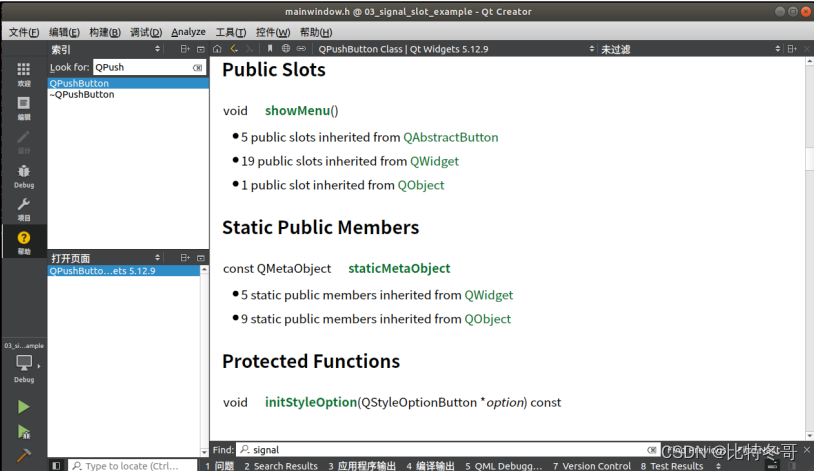814x471 pixels.
Task: Open the 编辑(E) menu
Action: 64,32
